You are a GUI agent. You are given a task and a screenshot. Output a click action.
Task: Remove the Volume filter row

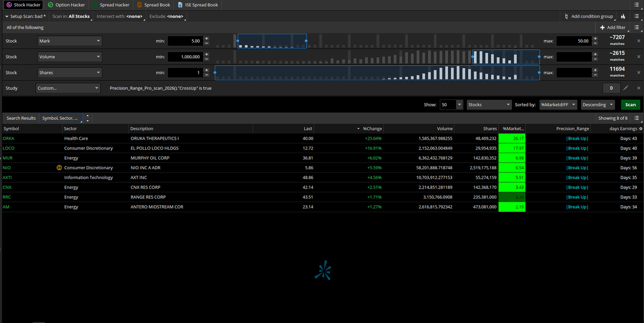(639, 56)
